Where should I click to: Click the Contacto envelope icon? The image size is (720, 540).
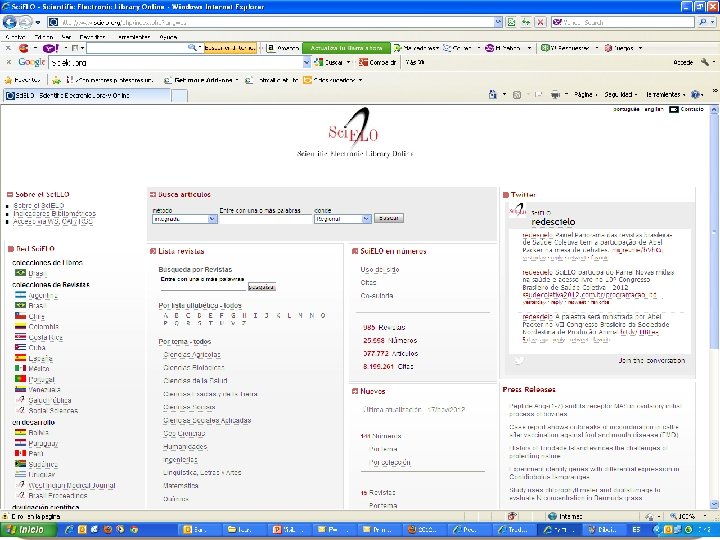674,109
